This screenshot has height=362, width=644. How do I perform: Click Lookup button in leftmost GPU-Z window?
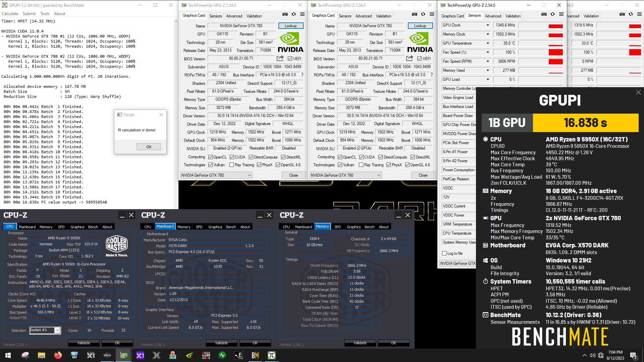point(290,26)
